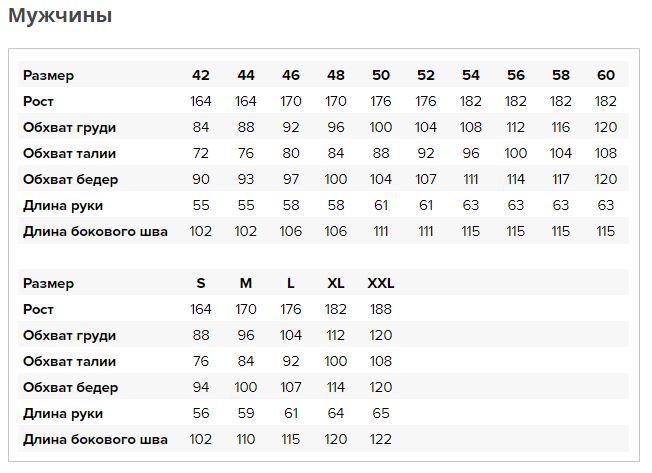Click the XL size header

pos(336,283)
